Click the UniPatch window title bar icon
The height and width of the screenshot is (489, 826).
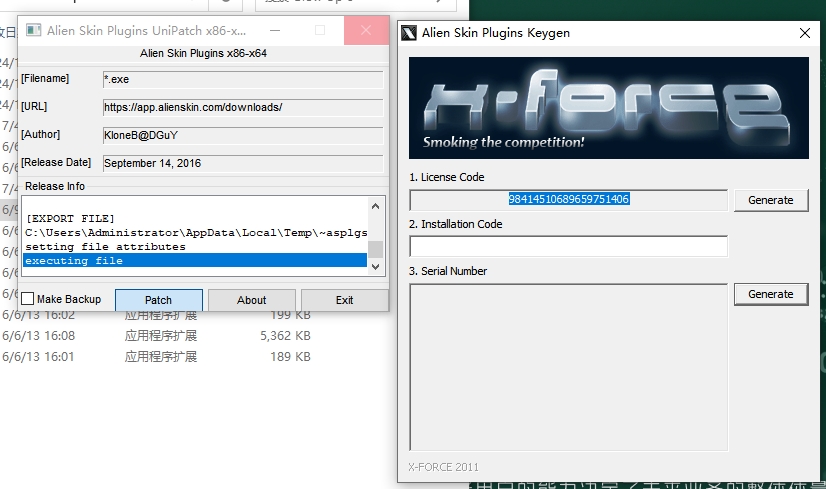(x=34, y=31)
